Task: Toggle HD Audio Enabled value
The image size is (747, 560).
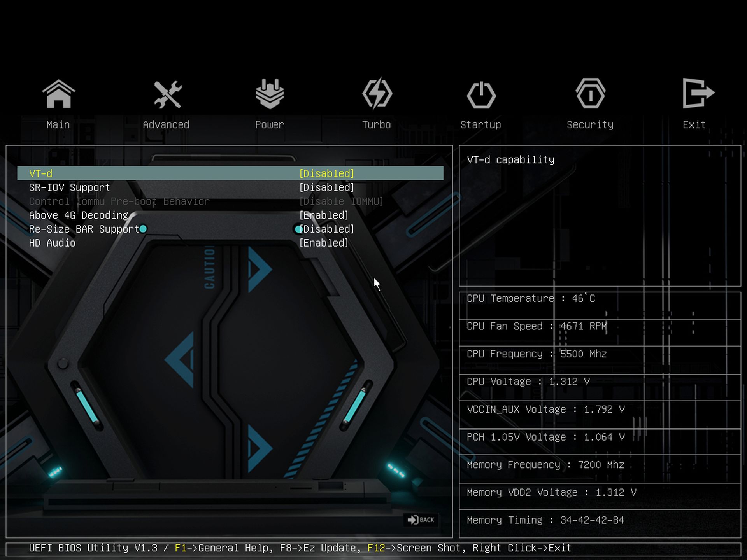Action: pos(323,243)
